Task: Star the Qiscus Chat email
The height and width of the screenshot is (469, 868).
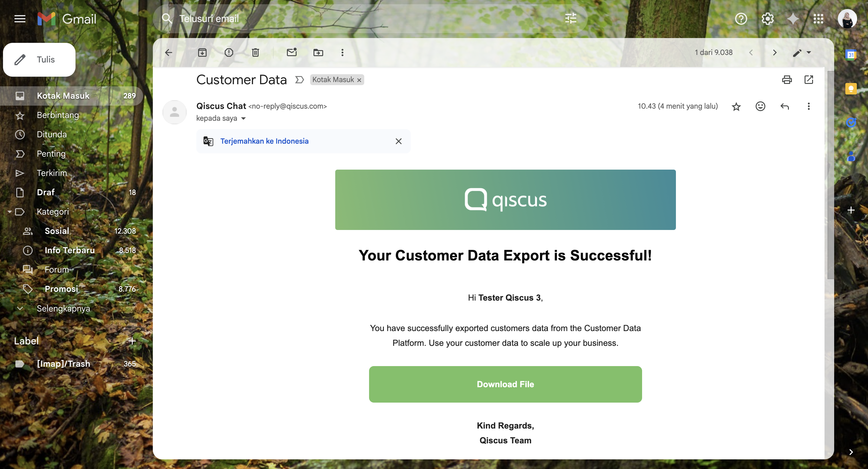Action: coord(736,107)
